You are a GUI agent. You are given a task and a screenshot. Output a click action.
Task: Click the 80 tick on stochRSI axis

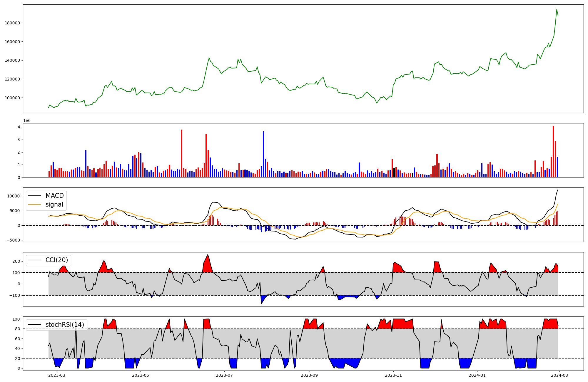point(18,329)
